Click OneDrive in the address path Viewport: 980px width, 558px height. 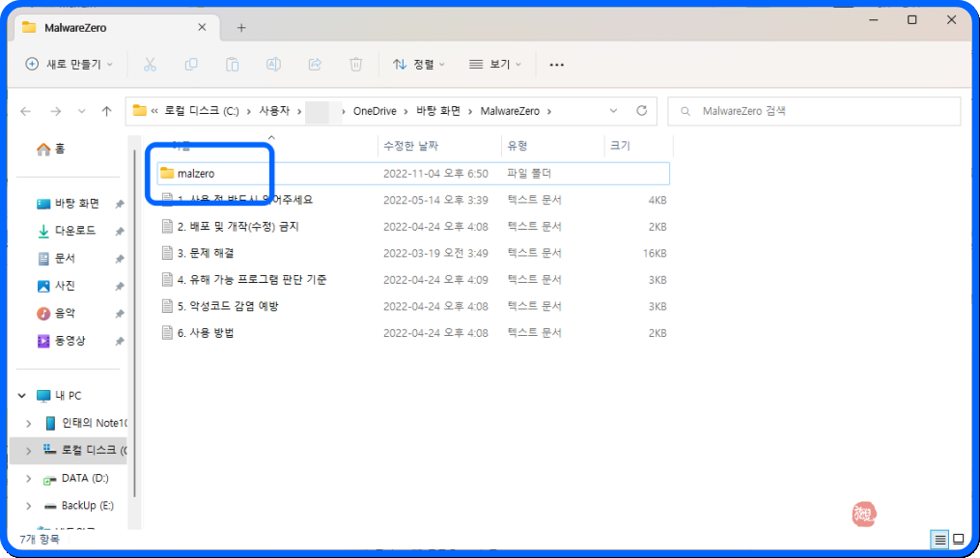pyautogui.click(x=375, y=111)
